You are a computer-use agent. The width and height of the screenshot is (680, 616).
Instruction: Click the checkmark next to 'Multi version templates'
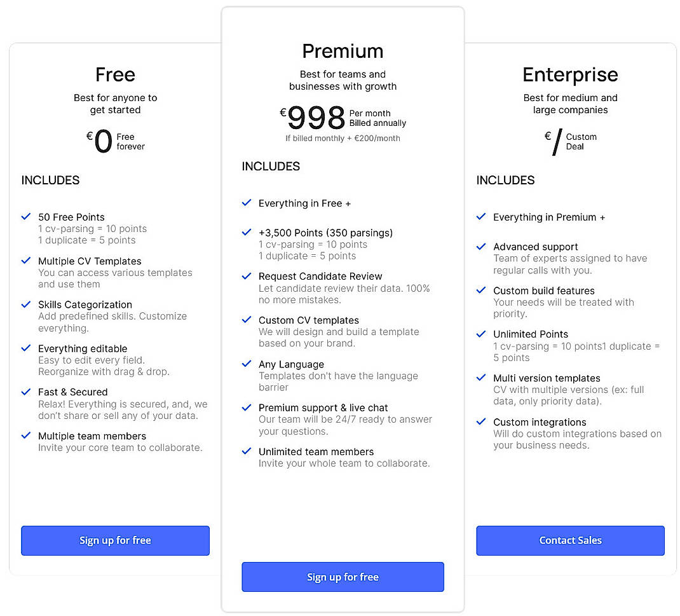[481, 378]
